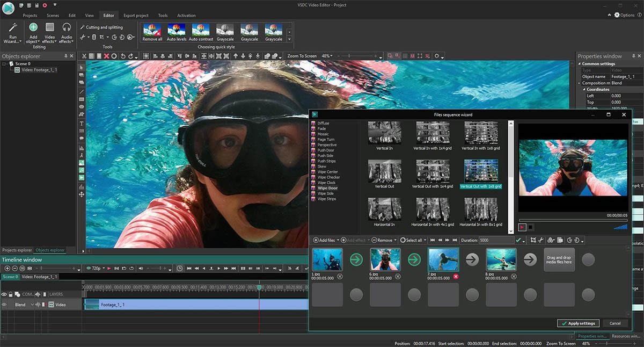The image size is (644, 347).
Task: Click the Apply settings button
Action: [x=578, y=323]
